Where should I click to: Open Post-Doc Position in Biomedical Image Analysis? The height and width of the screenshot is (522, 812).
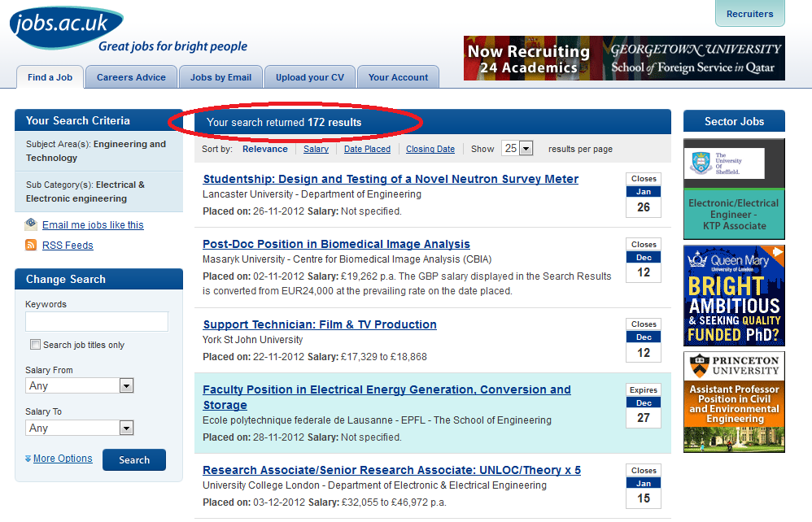(336, 244)
